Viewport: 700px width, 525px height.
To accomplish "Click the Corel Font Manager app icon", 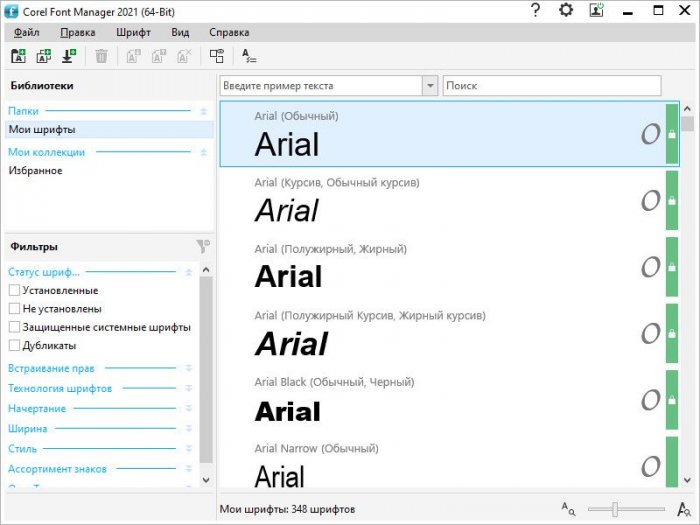I will (11, 11).
